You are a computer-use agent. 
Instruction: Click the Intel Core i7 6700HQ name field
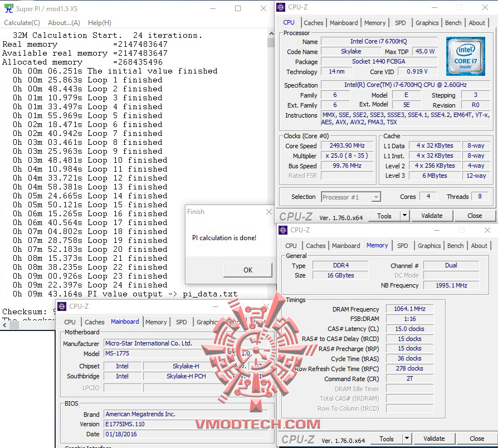coord(379,41)
